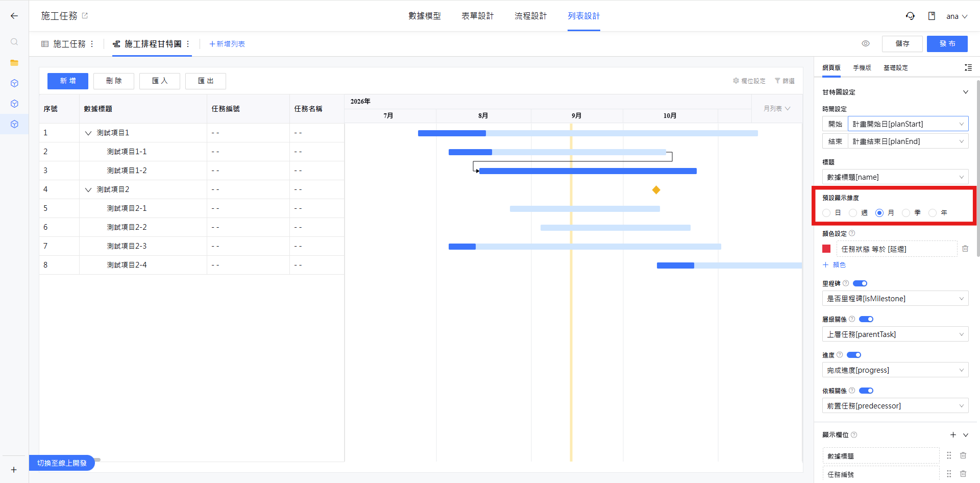The width and height of the screenshot is (980, 483).
Task: Open external link icon beside 施工任務 title
Action: click(x=85, y=16)
